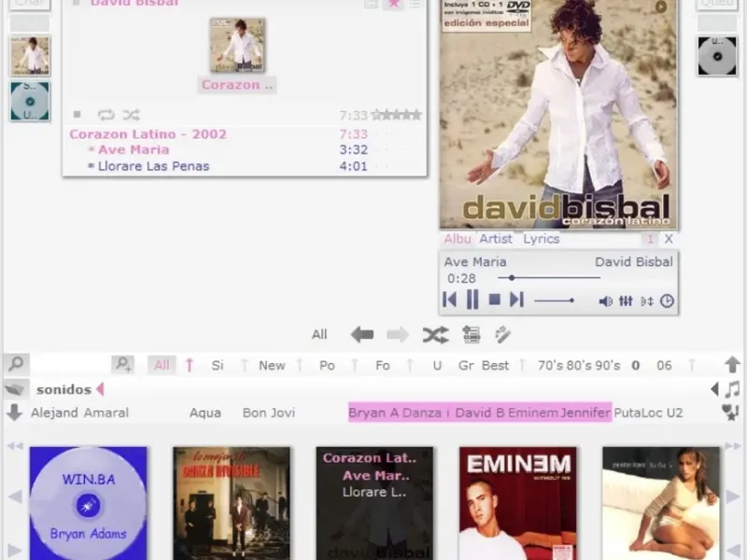Switch to the Albu info tab
This screenshot has width=747, height=560.
458,239
